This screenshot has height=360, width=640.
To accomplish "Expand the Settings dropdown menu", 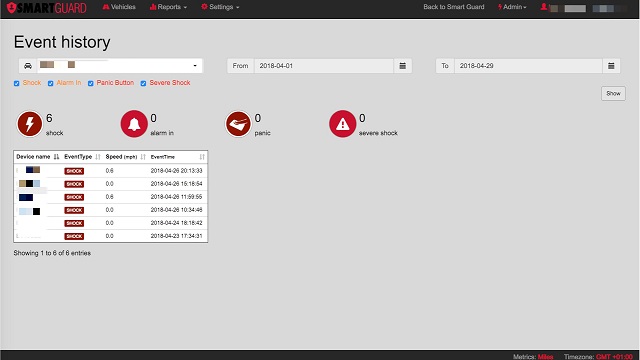I will (x=220, y=7).
